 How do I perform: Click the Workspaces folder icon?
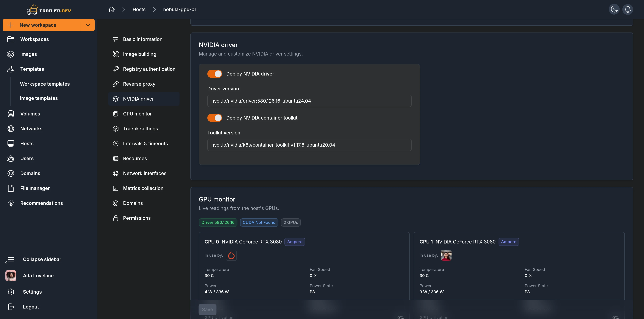point(11,39)
